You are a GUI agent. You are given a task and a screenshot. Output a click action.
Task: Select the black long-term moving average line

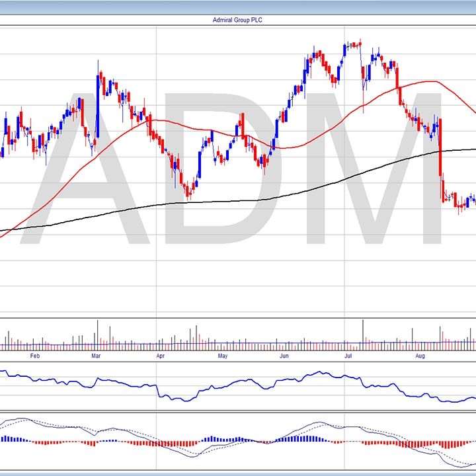click(264, 198)
